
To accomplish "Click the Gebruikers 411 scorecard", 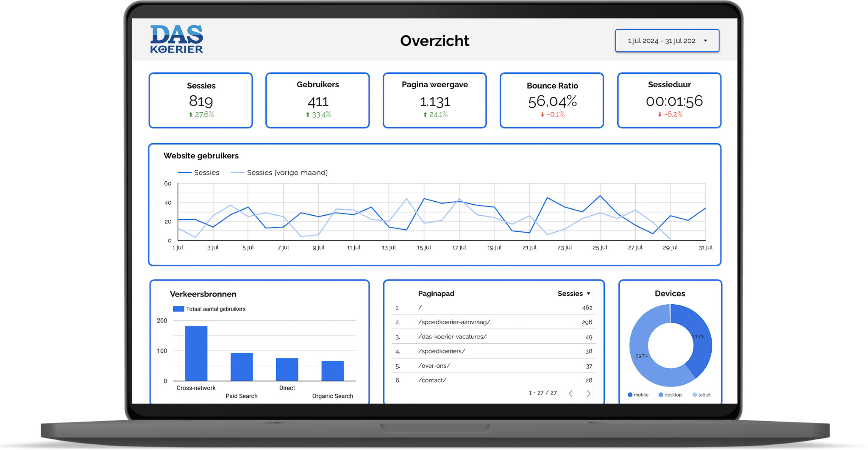I will click(x=318, y=100).
